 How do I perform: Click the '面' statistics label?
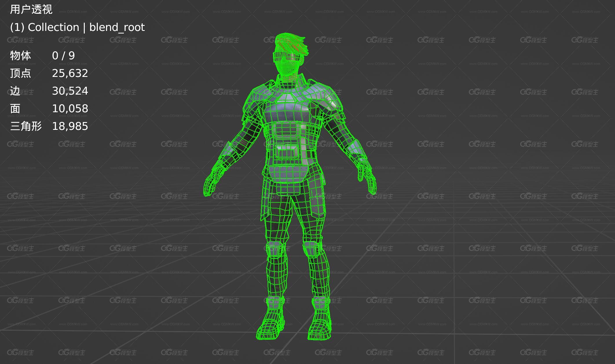pyautogui.click(x=15, y=109)
